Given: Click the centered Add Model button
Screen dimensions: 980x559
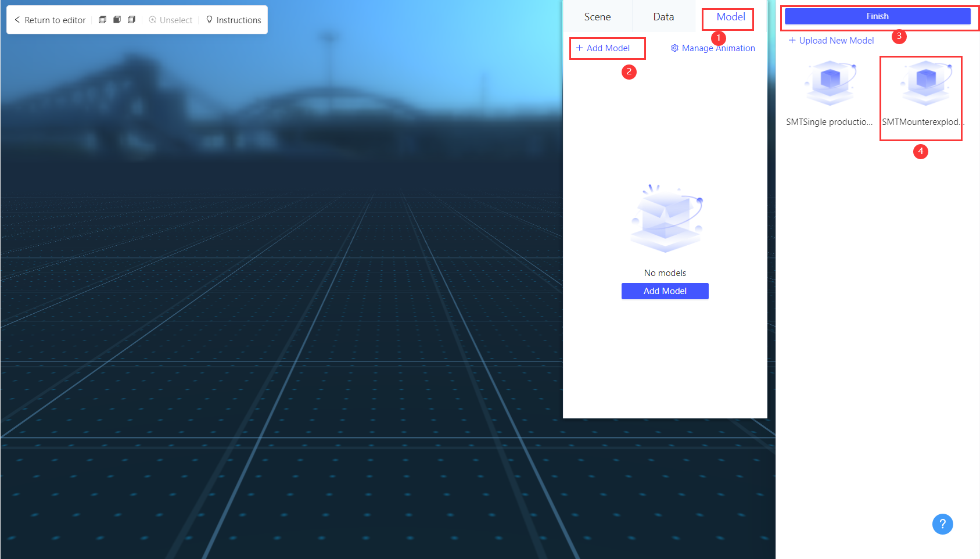Looking at the screenshot, I should pos(665,291).
